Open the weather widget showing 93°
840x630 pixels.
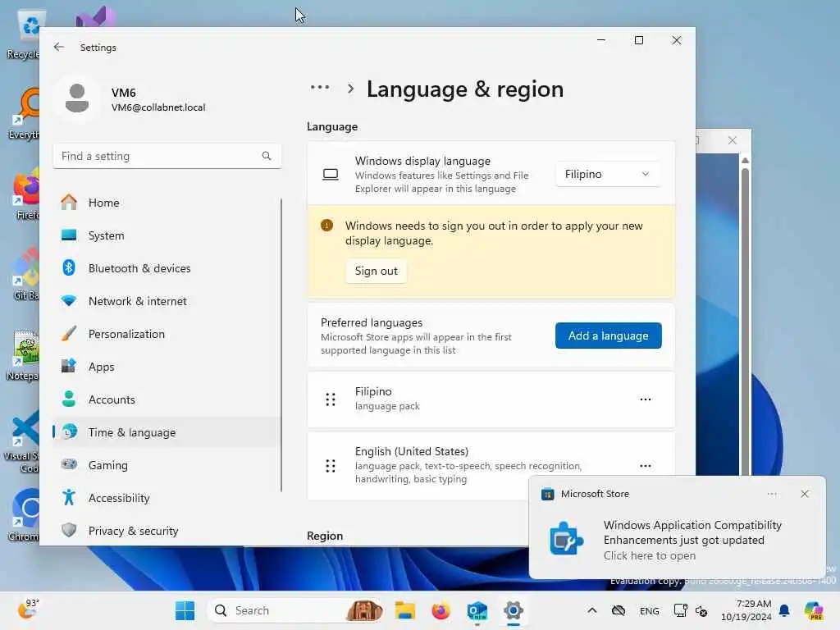point(27,609)
